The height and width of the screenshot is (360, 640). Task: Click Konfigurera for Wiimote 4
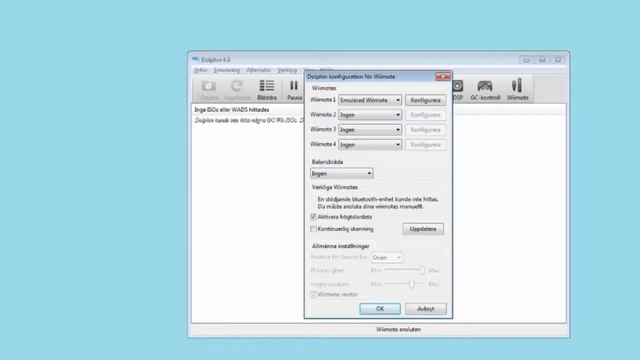click(425, 145)
